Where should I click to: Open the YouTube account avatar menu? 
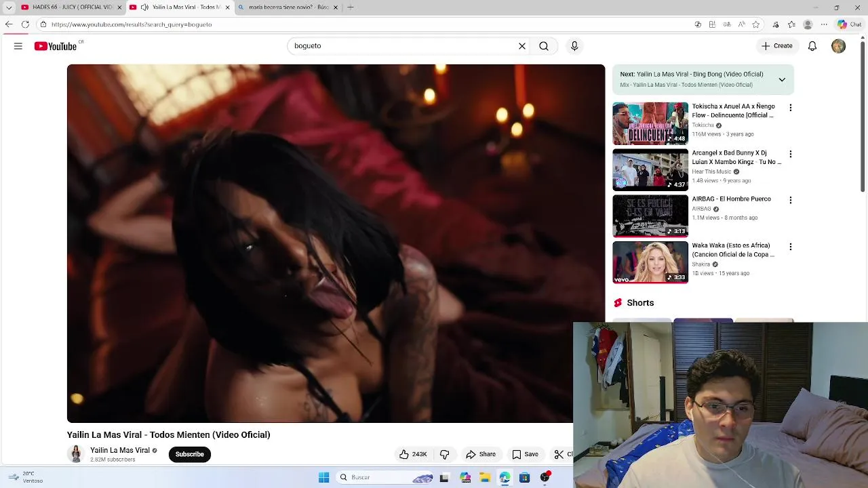tap(839, 46)
